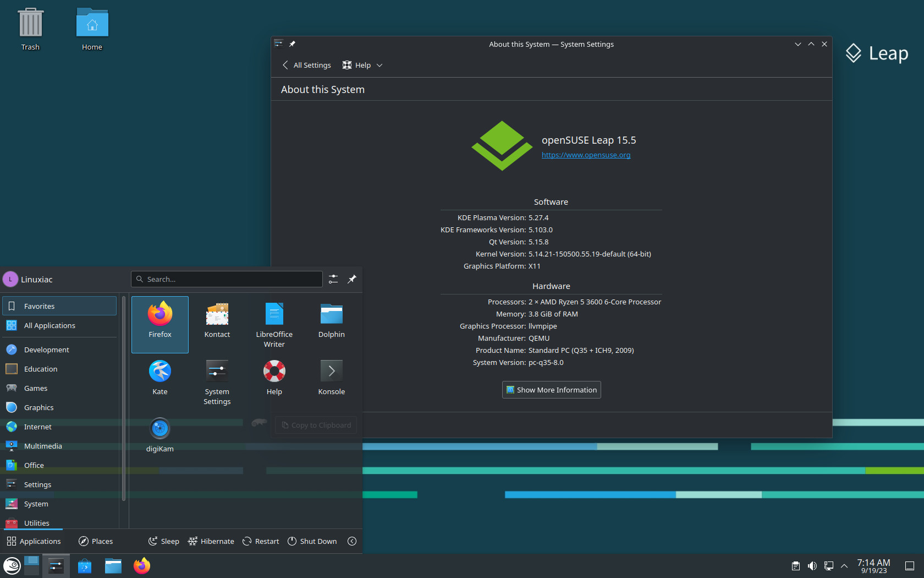924x578 pixels.
Task: Open the System Settings window menu icon
Action: click(x=279, y=44)
